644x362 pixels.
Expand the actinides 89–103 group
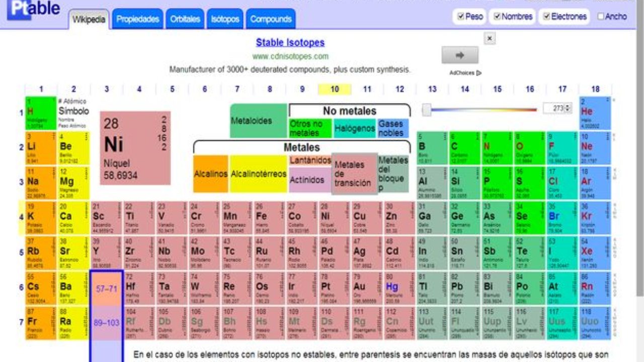[106, 323]
